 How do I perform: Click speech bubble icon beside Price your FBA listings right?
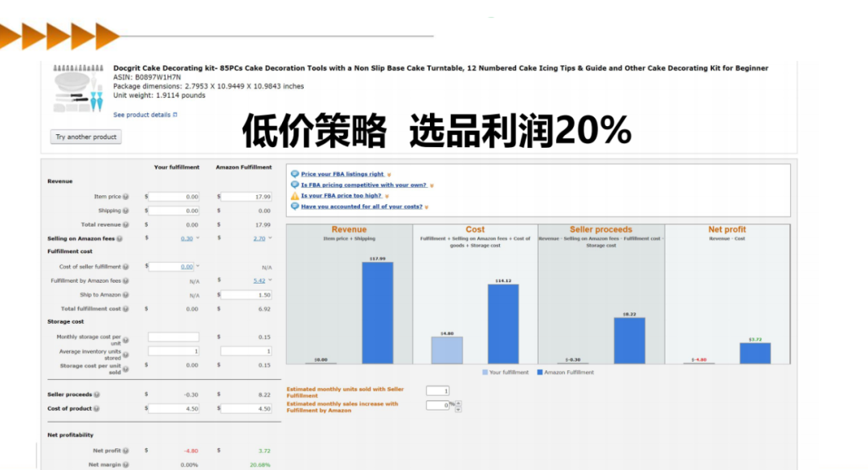click(x=294, y=174)
